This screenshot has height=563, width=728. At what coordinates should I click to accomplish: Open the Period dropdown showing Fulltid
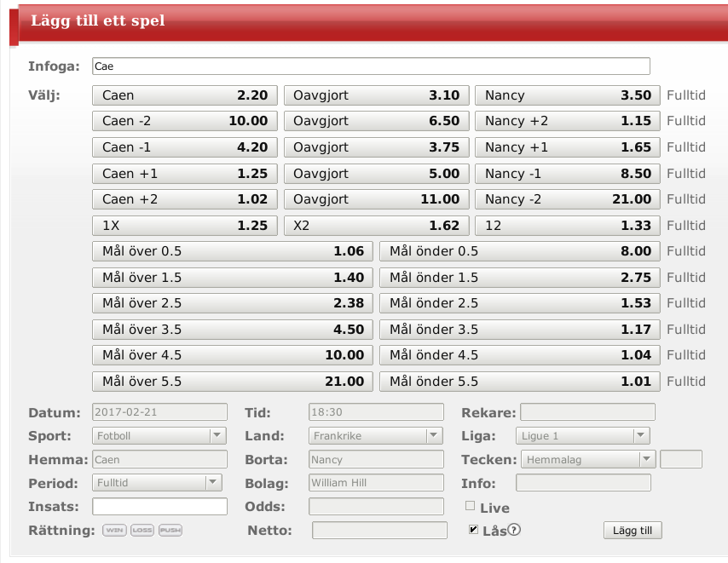coord(159,483)
